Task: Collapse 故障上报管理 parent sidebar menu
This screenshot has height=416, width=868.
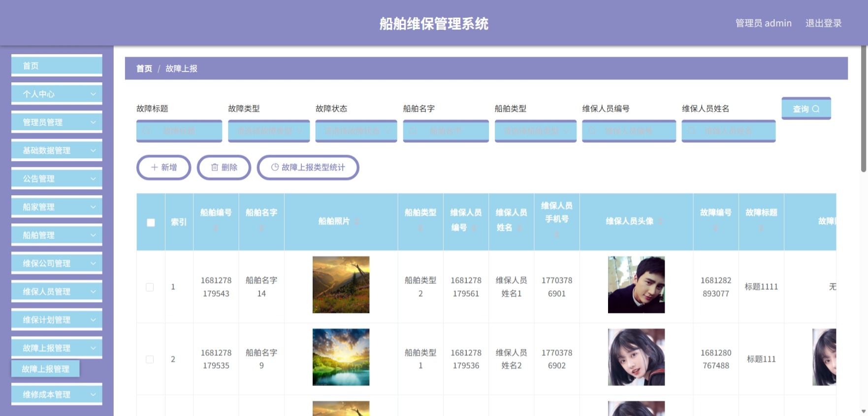Action: 57,347
